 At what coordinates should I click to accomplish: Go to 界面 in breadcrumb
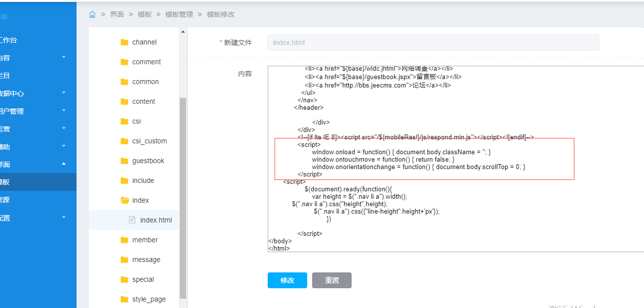pyautogui.click(x=117, y=14)
